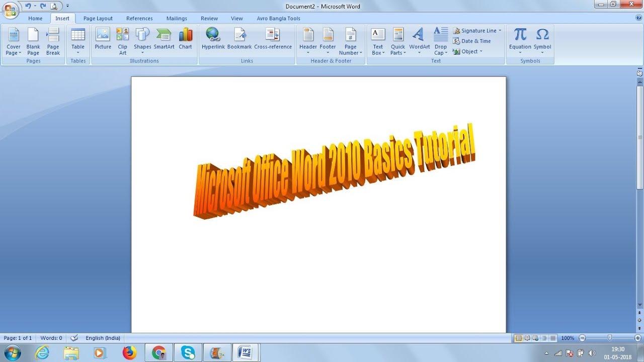This screenshot has width=644, height=362.
Task: Zoom out with the minus button
Action: (x=582, y=338)
